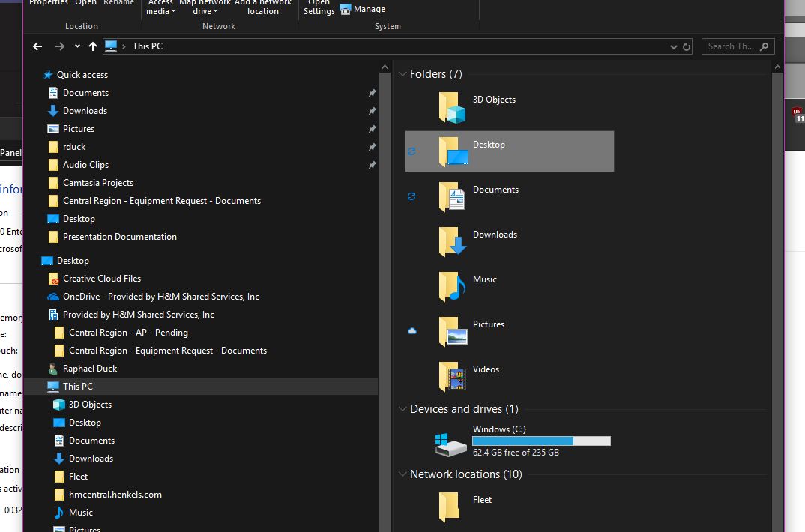Click the Music note icon in the navigation tree
Image resolution: width=805 pixels, height=532 pixels.
tap(59, 512)
